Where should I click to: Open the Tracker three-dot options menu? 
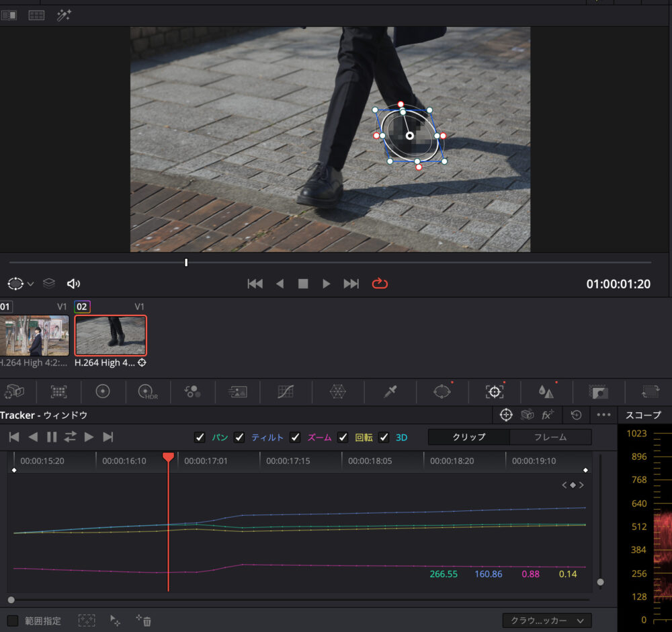(x=603, y=415)
